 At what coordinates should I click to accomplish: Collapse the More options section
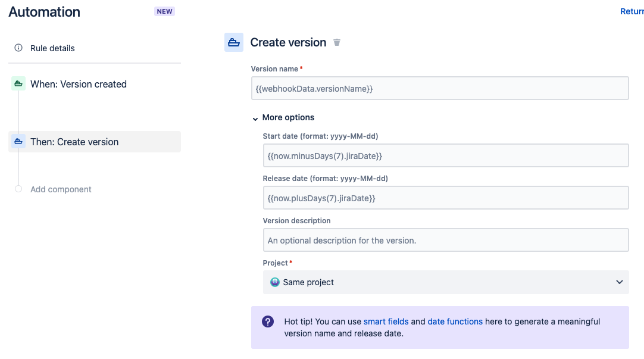255,118
